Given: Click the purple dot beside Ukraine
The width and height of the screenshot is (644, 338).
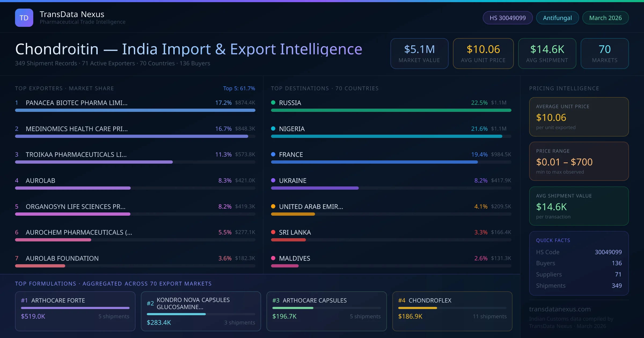Looking at the screenshot, I should [273, 180].
